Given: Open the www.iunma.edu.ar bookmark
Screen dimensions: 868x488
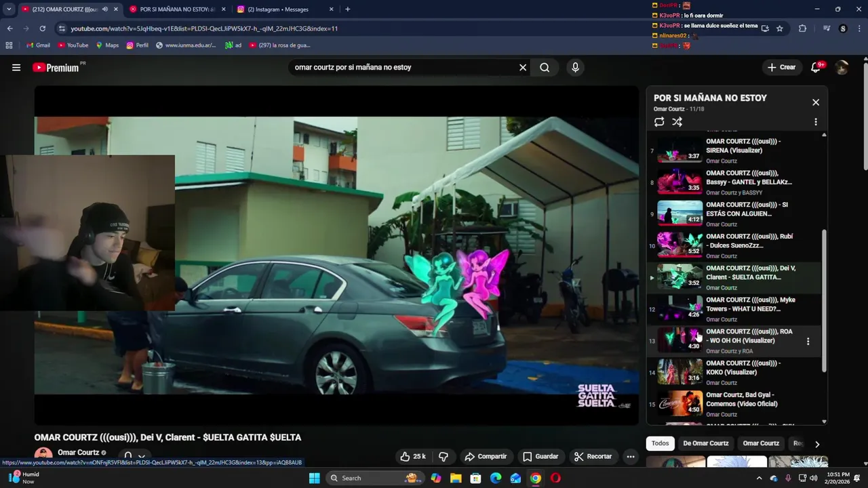Looking at the screenshot, I should 186,45.
